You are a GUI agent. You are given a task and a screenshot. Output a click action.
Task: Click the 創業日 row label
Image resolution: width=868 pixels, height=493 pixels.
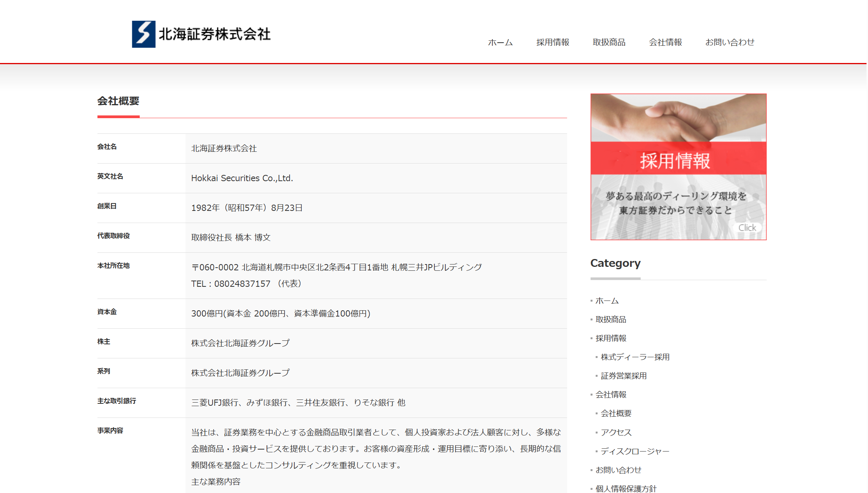(x=107, y=206)
